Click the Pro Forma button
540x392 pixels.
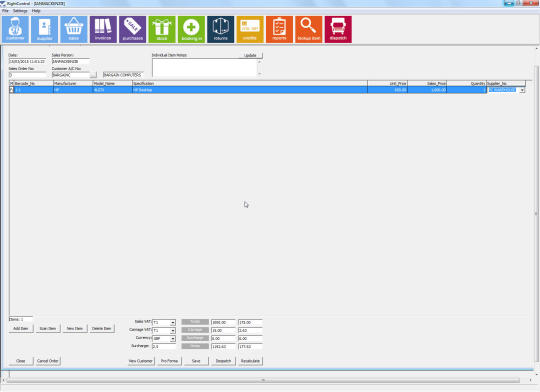pos(169,361)
